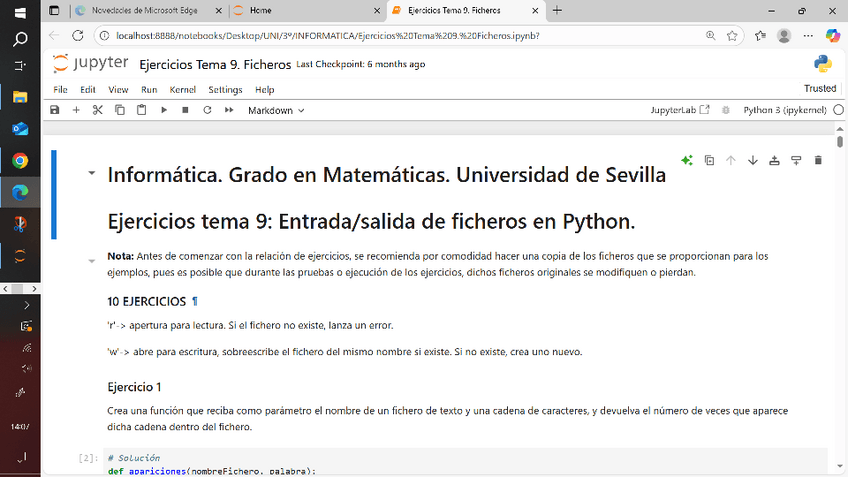This screenshot has height=477, width=848.
Task: Click the browser address bar URL
Action: [x=328, y=35]
